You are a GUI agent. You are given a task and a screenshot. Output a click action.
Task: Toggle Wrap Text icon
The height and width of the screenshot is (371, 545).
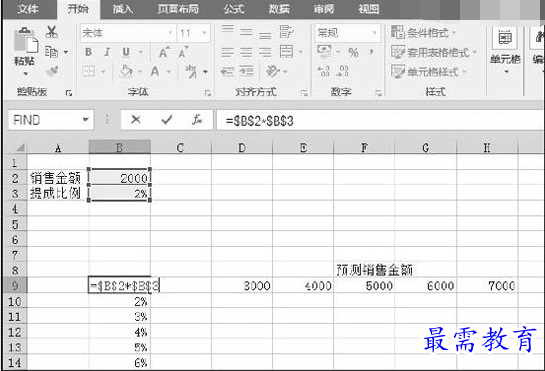[286, 32]
